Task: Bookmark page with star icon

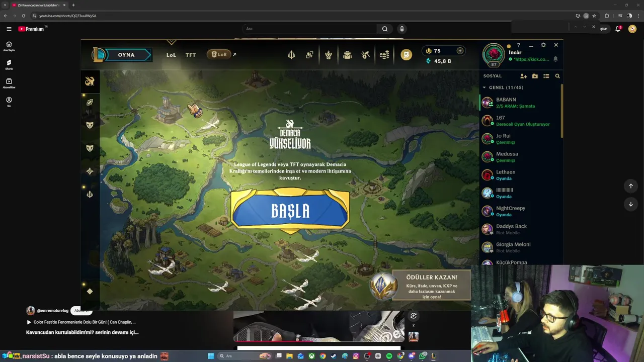Action: (594, 16)
